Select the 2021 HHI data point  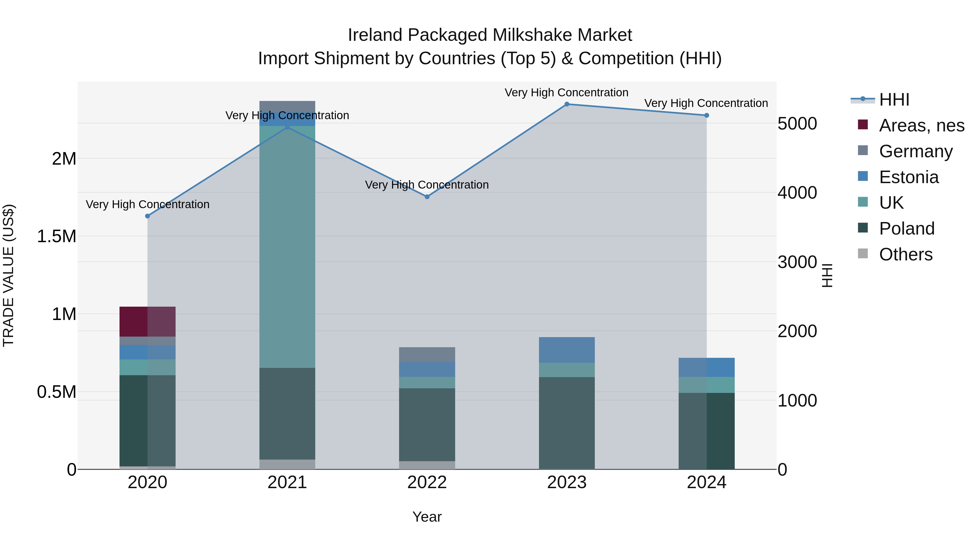click(287, 127)
